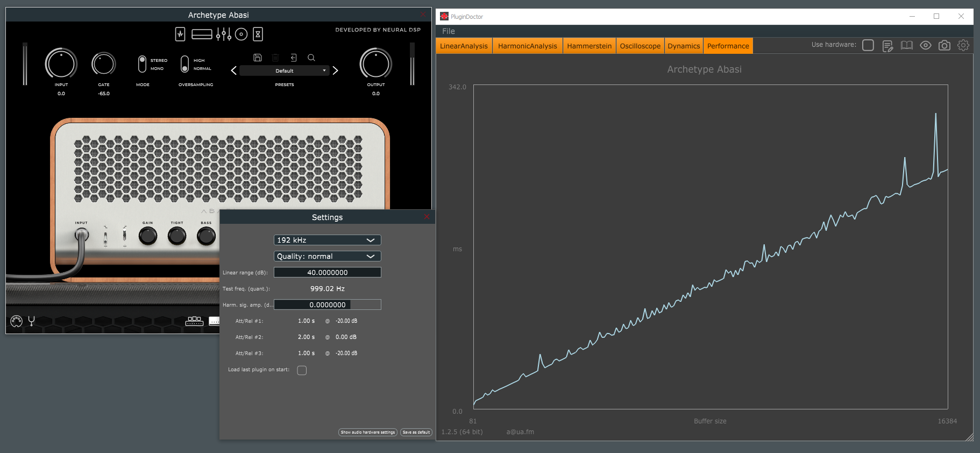Select the Performance tab

(728, 46)
